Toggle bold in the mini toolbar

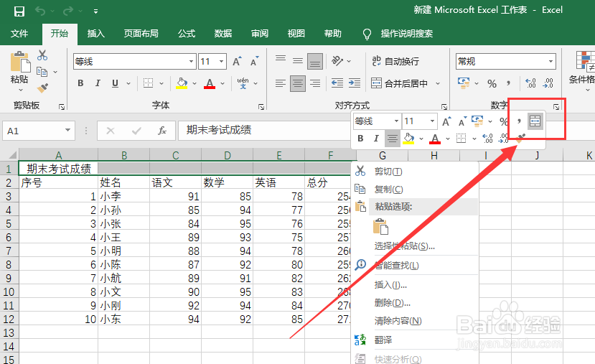[360, 139]
